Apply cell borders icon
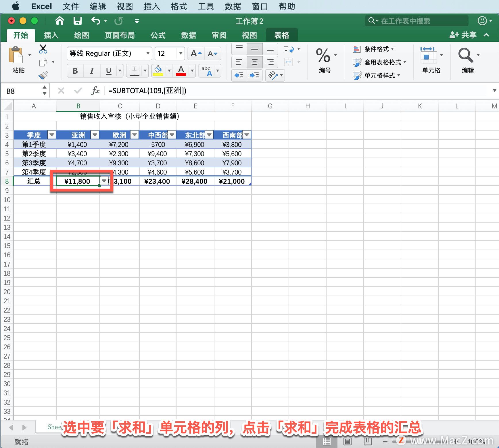Image resolution: width=499 pixels, height=448 pixels. (134, 71)
